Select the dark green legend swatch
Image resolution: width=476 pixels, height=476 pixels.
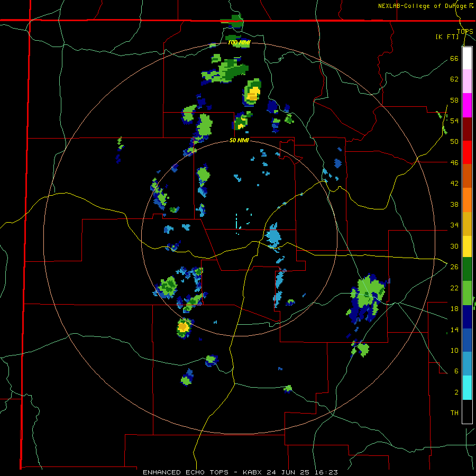[467, 269]
